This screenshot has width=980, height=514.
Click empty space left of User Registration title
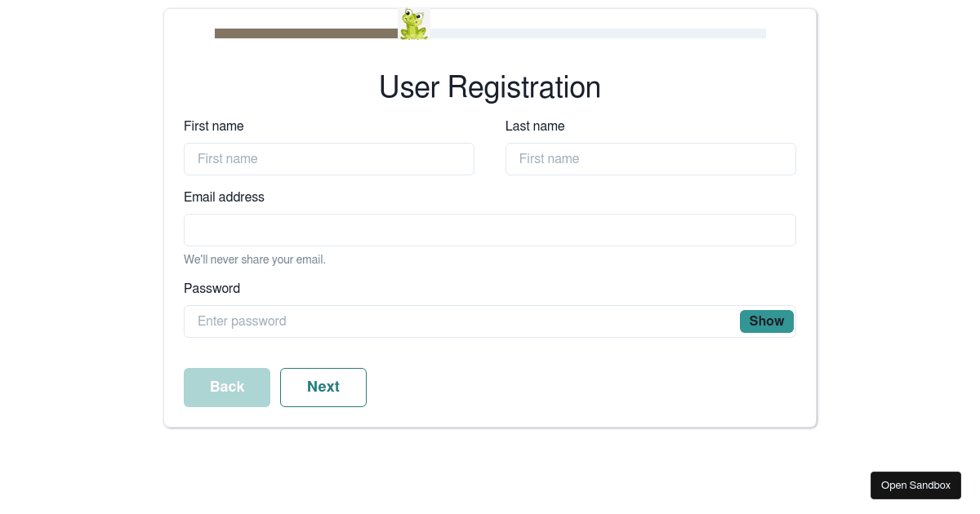coord(269,87)
